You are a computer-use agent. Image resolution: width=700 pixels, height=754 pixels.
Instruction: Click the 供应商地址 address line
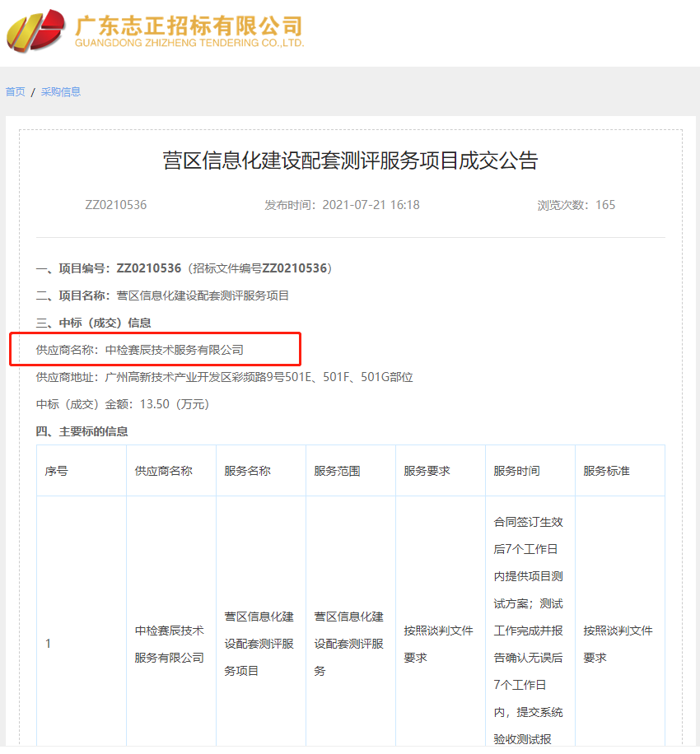[x=224, y=377]
